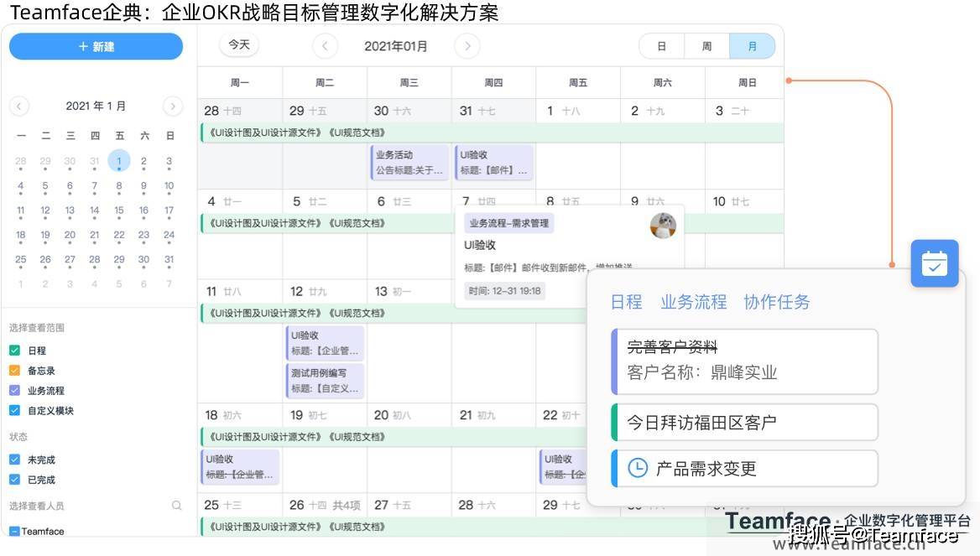
Task: Go to previous month in main calendar header
Action: (x=325, y=45)
